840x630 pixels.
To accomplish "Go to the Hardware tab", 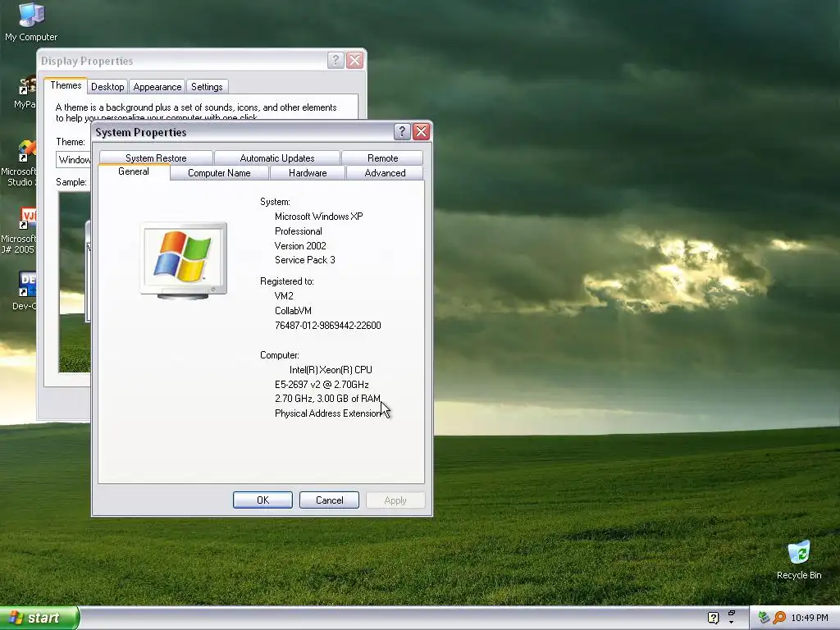I will coord(308,173).
